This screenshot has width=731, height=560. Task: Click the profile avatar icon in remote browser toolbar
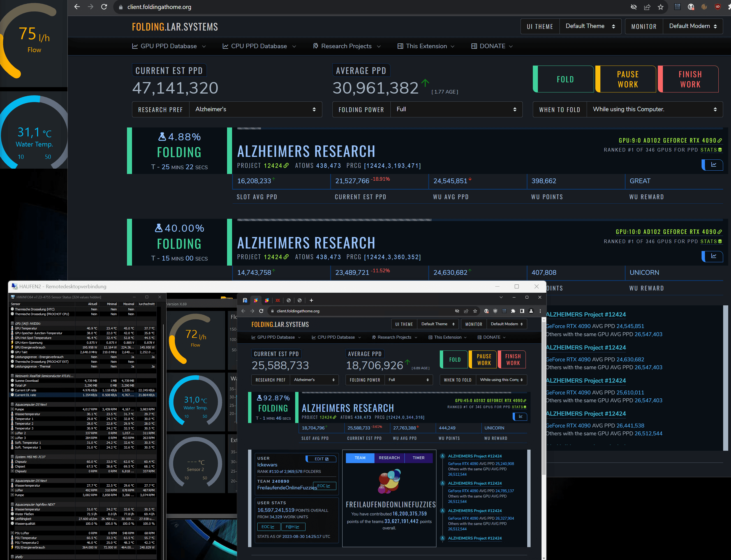[531, 311]
